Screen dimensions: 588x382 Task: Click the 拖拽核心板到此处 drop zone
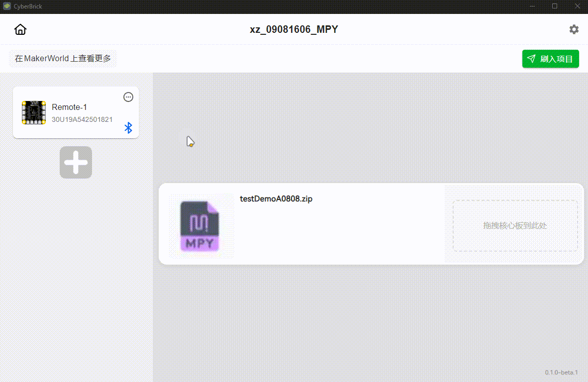[x=515, y=225]
